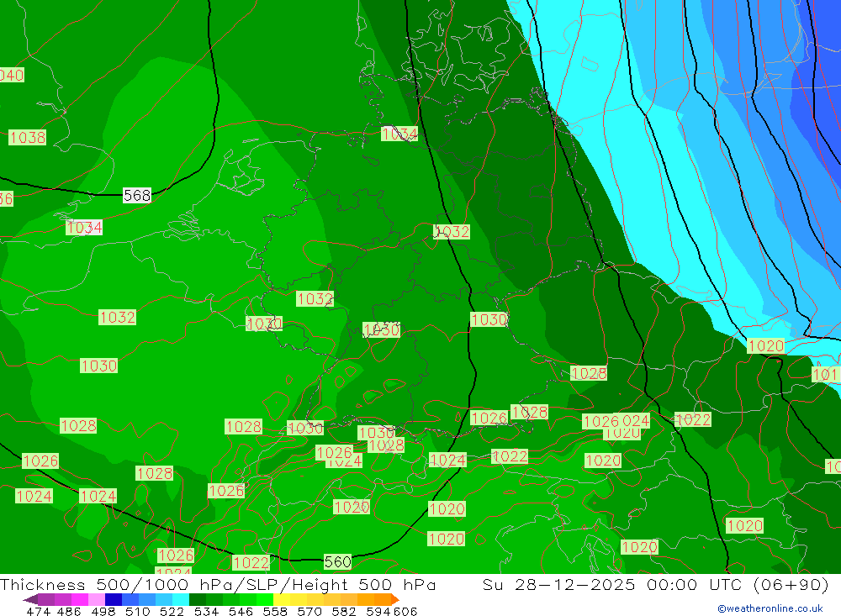Image resolution: width=841 pixels, height=616 pixels.
Task: Pick the first yellow 558–564 legend swatch
Action: click(282, 599)
